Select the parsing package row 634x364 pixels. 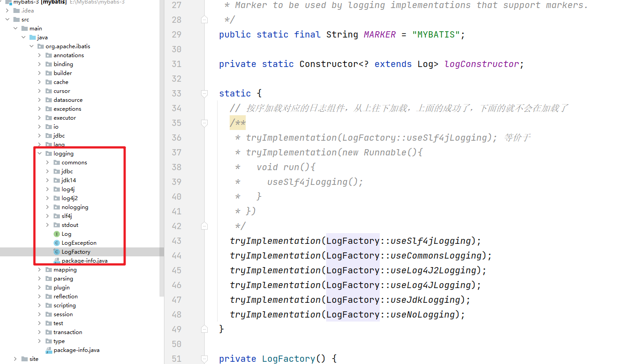click(x=80, y=279)
